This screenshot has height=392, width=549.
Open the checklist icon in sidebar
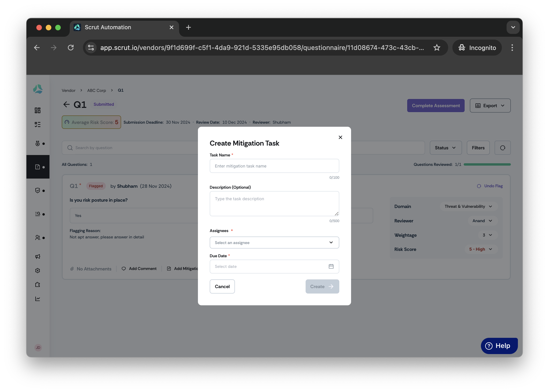point(37,125)
